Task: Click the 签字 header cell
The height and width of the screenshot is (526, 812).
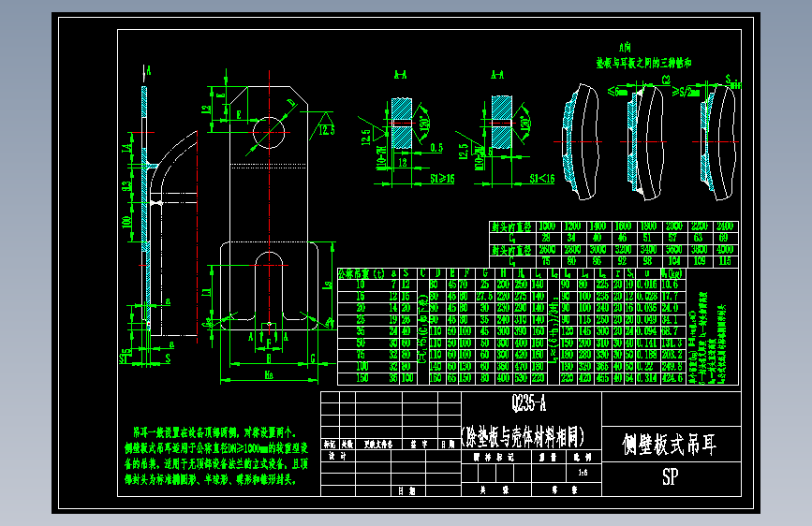Action: point(420,445)
